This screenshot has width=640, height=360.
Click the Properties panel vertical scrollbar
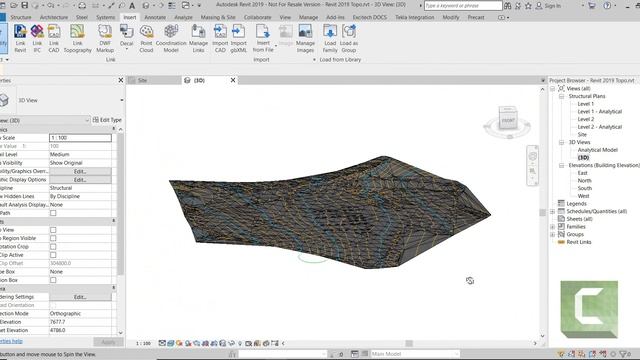tap(120, 204)
